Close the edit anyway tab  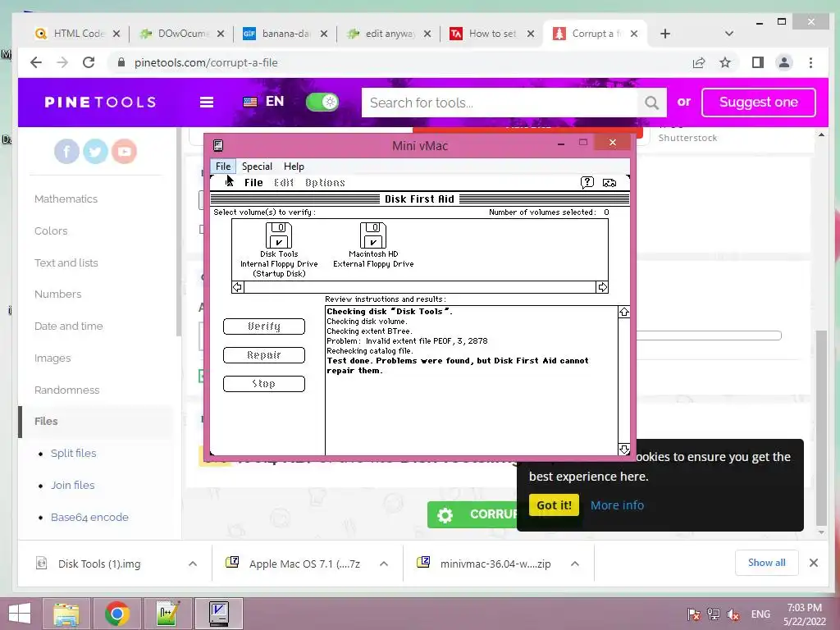click(x=427, y=34)
